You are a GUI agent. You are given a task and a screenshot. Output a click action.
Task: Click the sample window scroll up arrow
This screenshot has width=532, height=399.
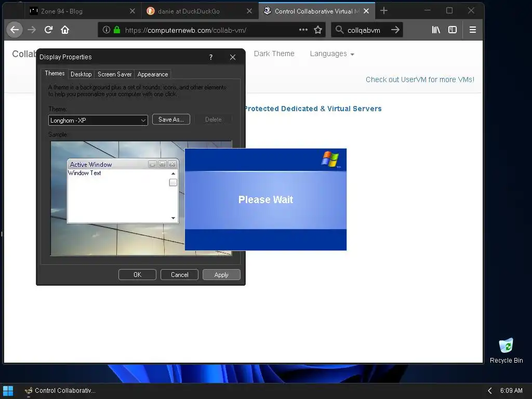tap(173, 174)
